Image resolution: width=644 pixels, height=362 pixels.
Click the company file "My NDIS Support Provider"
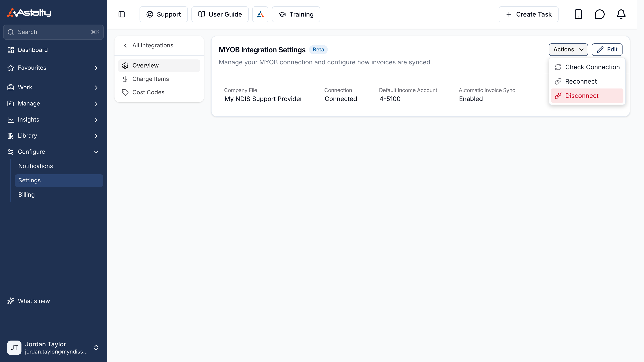(263, 99)
